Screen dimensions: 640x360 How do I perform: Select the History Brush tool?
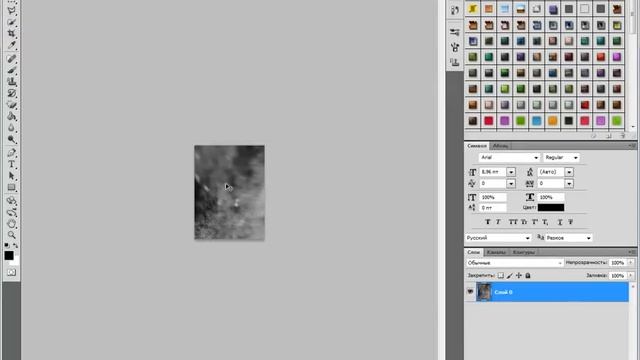pyautogui.click(x=11, y=93)
